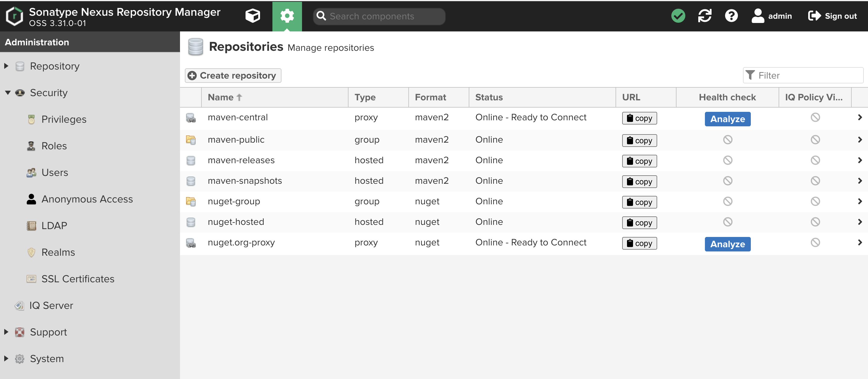Click maven-releases hosted database icon
Image resolution: width=868 pixels, height=379 pixels.
191,160
